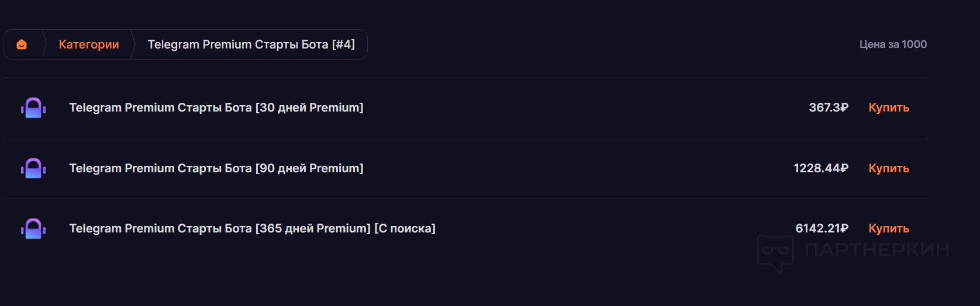Select the Telegram Premium Старты Бота [#4] breadcrumb
The width and height of the screenshot is (980, 306).
[251, 44]
